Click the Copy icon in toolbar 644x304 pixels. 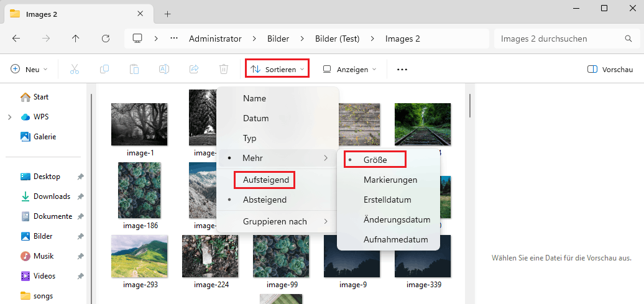104,69
